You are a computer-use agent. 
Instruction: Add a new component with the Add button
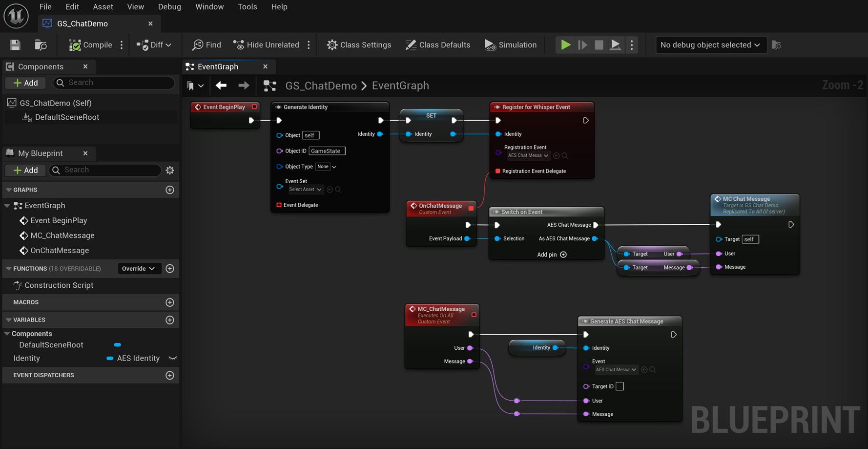(25, 83)
